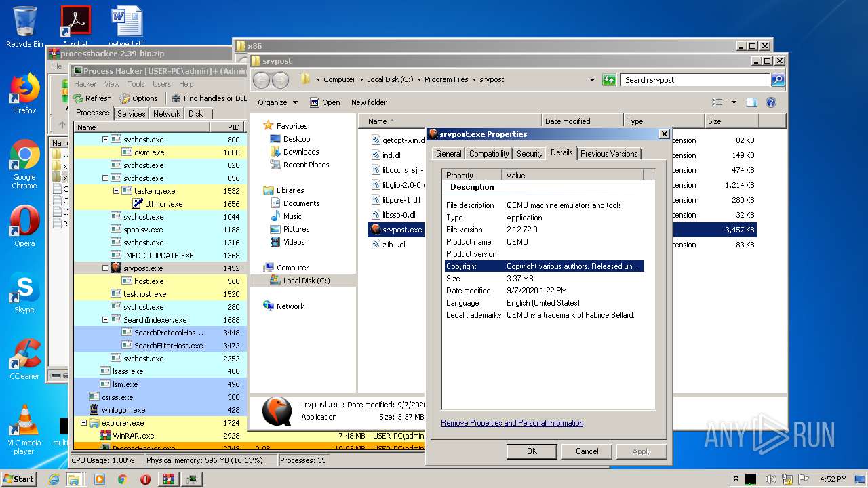
Task: Select the intl.dll file
Action: 392,155
